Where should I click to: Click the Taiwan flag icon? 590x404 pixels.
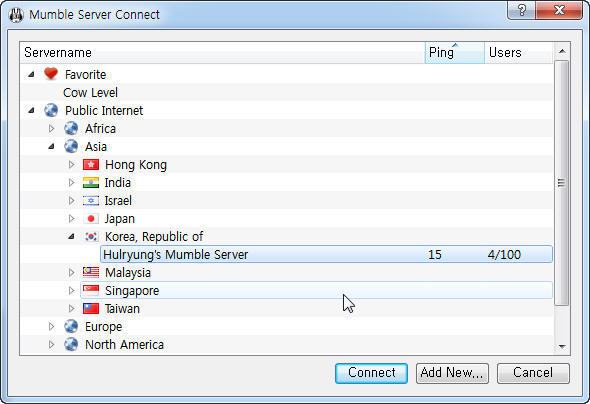(x=91, y=308)
